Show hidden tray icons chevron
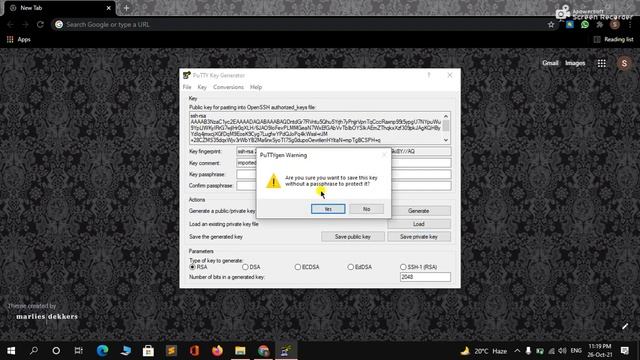 517,351
